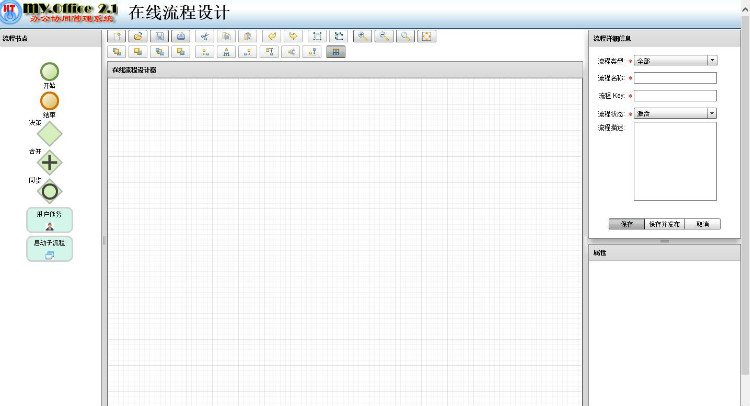Toggle the grid display button
Image resolution: width=750 pixels, height=406 pixels.
[336, 52]
